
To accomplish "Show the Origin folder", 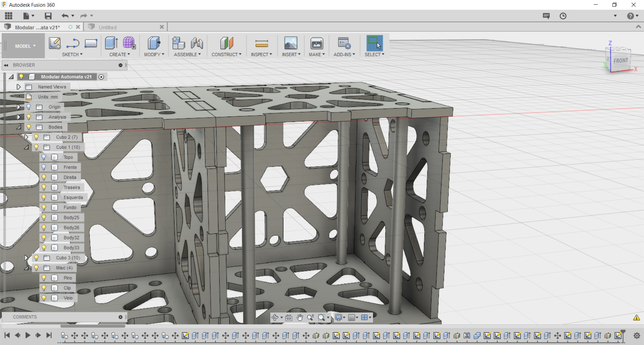I will [29, 107].
